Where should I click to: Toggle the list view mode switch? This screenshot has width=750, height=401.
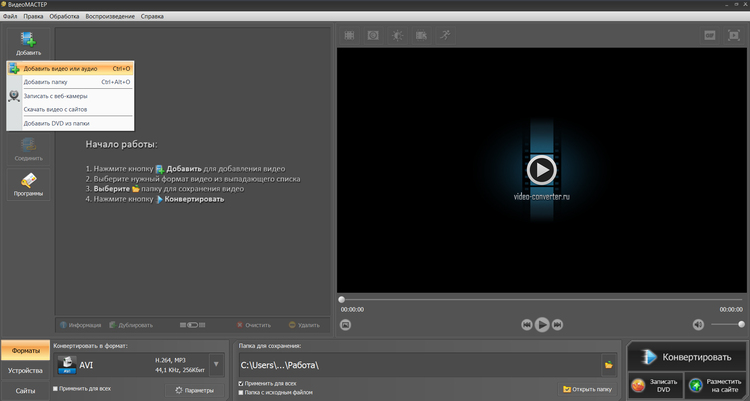[x=192, y=325]
